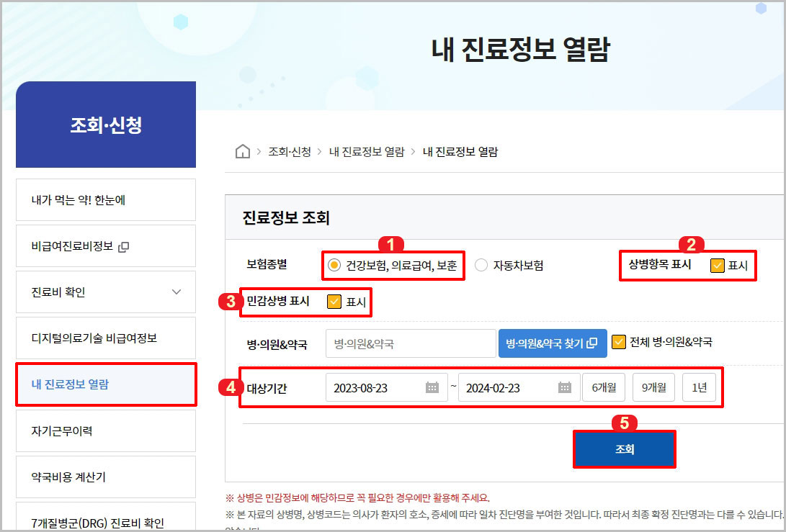Open 자기근무이력 from the sidebar menu
This screenshot has width=786, height=532.
tap(106, 430)
